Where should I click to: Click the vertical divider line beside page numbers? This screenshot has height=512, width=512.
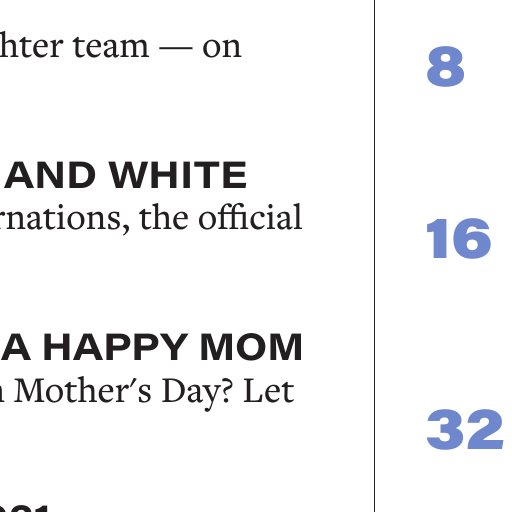(x=374, y=256)
